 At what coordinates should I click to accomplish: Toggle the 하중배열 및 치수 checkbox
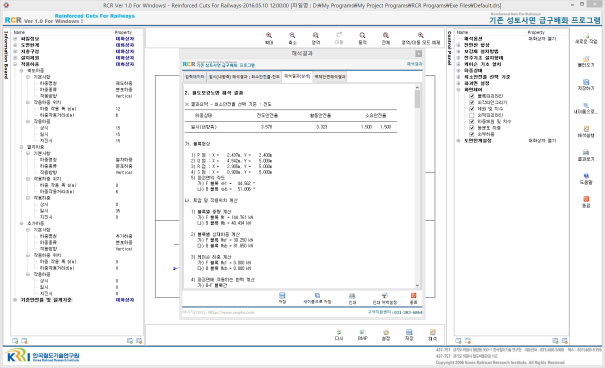pos(471,122)
